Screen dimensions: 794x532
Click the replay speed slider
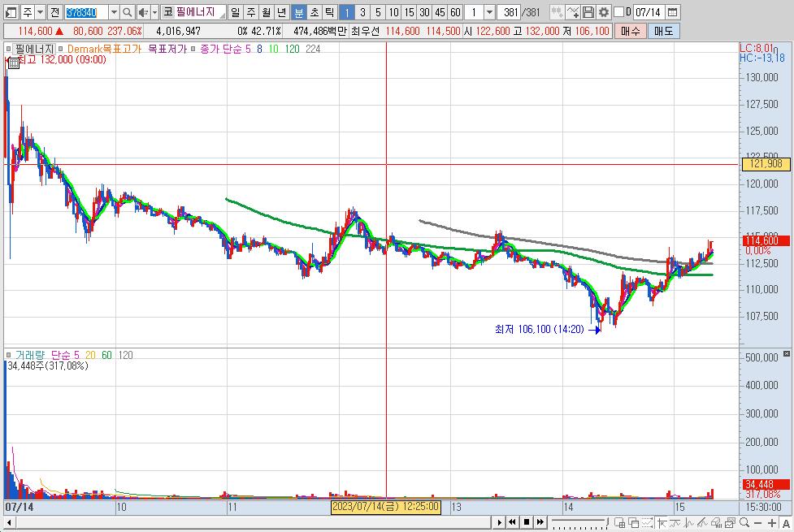tap(579, 522)
